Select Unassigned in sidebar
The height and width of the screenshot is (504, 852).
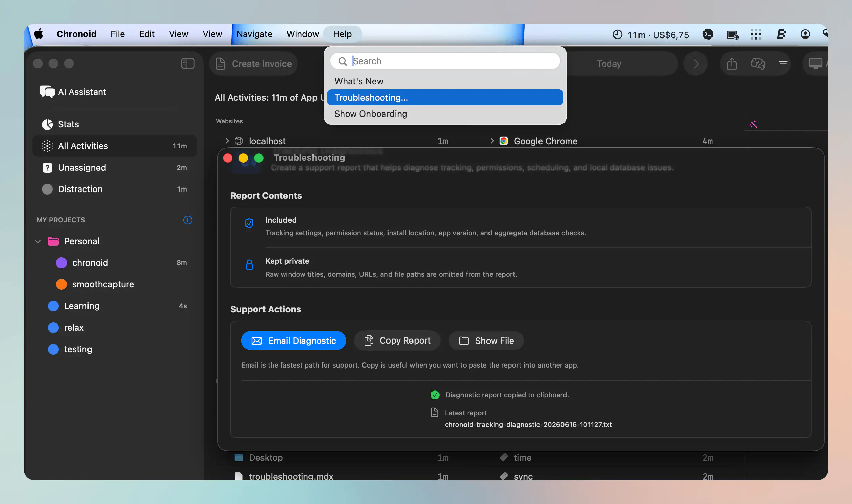point(115,168)
